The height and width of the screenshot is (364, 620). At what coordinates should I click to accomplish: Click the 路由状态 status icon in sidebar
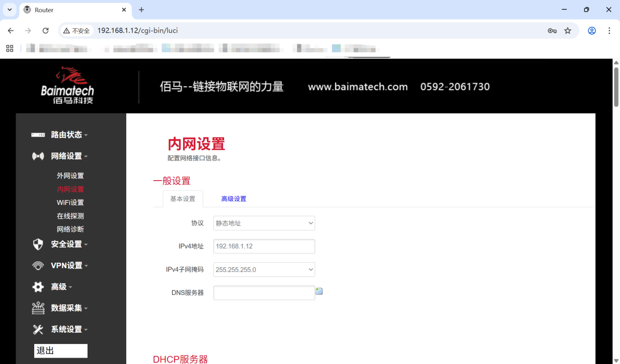[x=38, y=135]
